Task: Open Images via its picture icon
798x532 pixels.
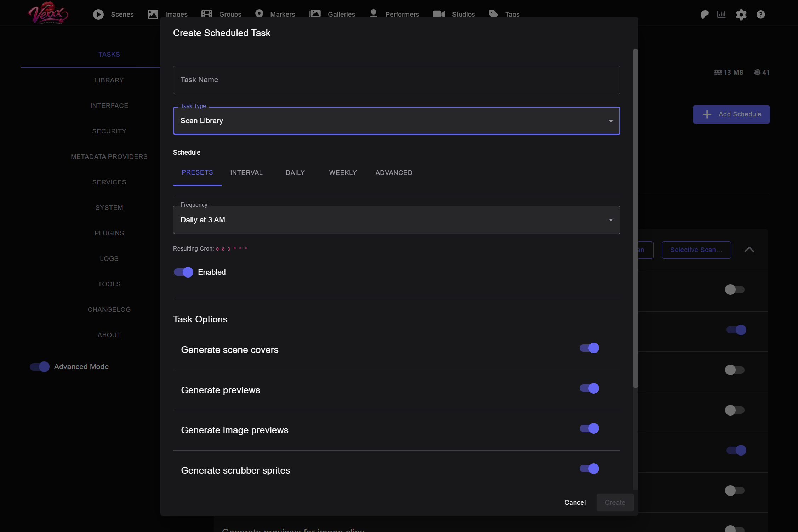Action: (x=153, y=14)
